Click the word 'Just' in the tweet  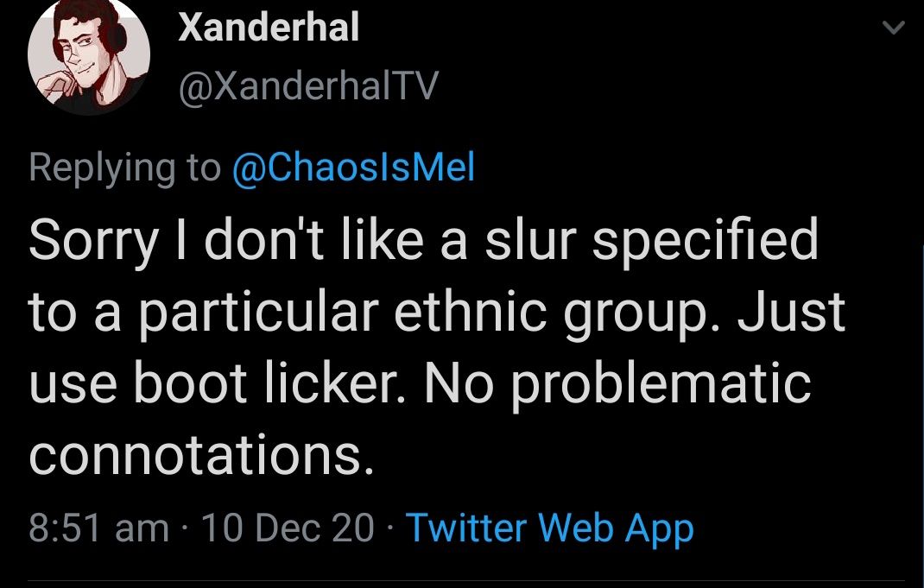point(794,313)
